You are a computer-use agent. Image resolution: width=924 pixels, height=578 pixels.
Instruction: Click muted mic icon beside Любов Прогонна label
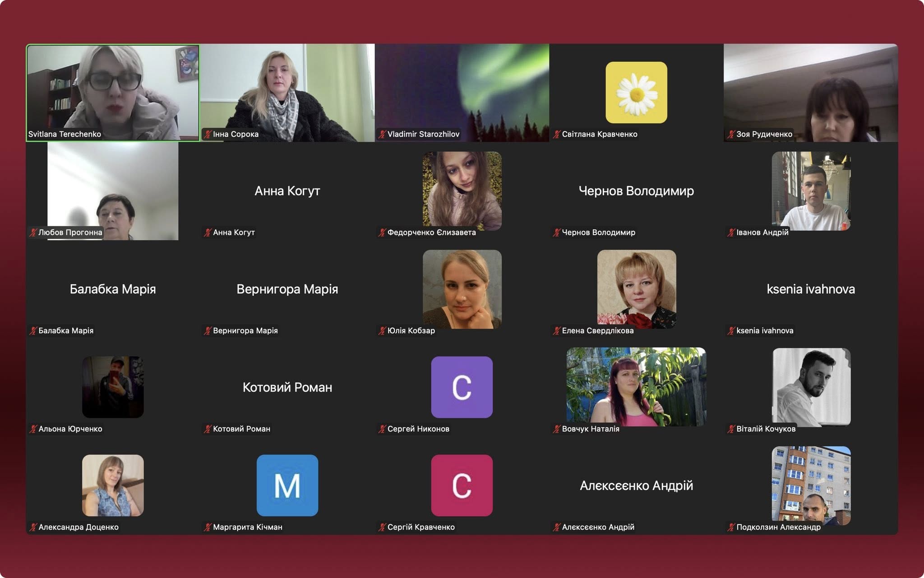33,233
